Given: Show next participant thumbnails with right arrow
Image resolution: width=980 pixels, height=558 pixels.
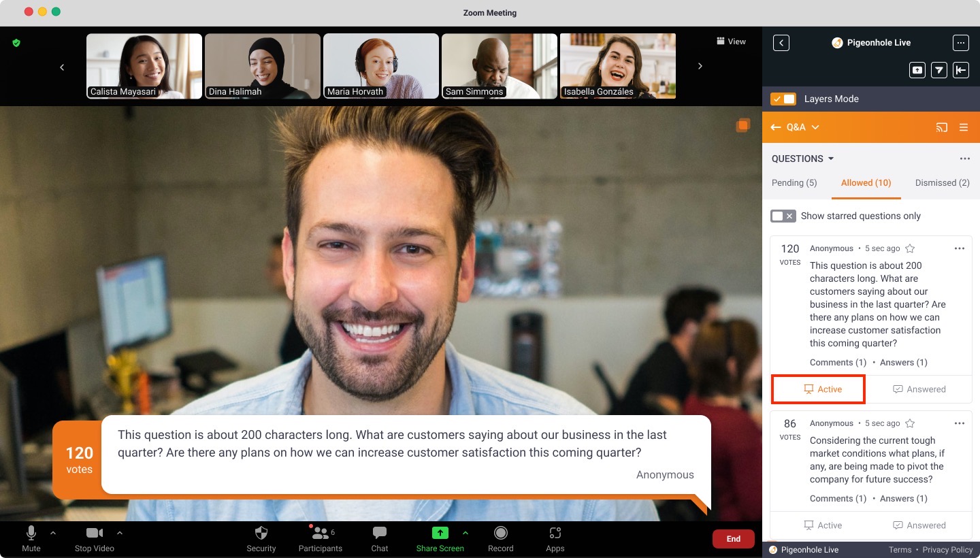Looking at the screenshot, I should click(700, 67).
